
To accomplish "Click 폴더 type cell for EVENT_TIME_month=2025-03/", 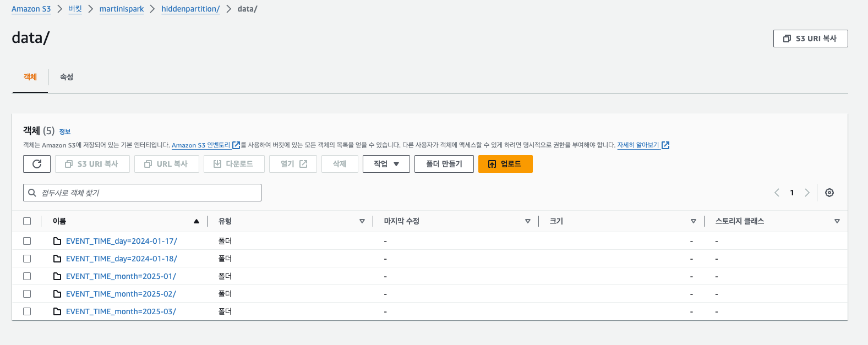I will pos(225,311).
